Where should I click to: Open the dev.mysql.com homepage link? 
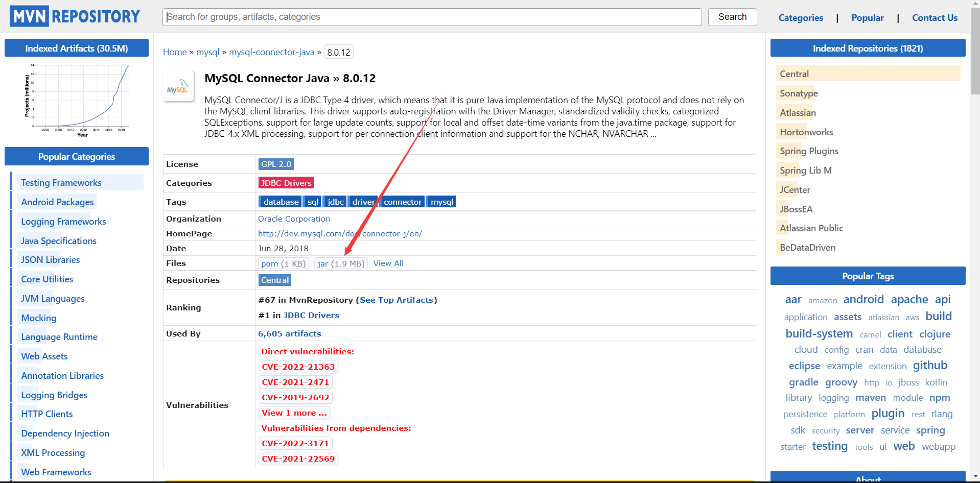click(x=340, y=233)
